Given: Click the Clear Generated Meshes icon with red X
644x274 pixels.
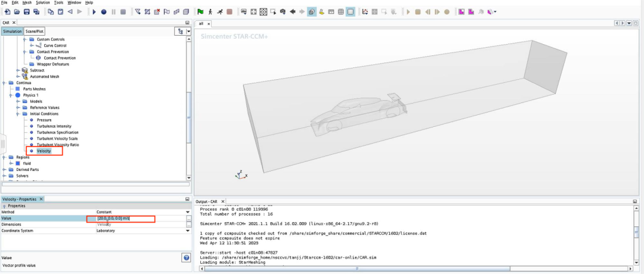Looking at the screenshot, I should click(x=157, y=12).
